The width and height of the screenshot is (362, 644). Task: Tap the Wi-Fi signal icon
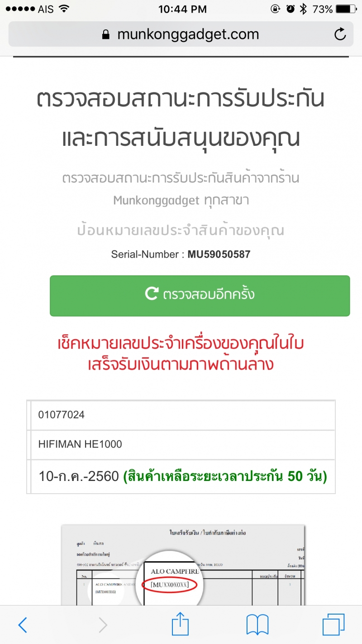pyautogui.click(x=64, y=9)
